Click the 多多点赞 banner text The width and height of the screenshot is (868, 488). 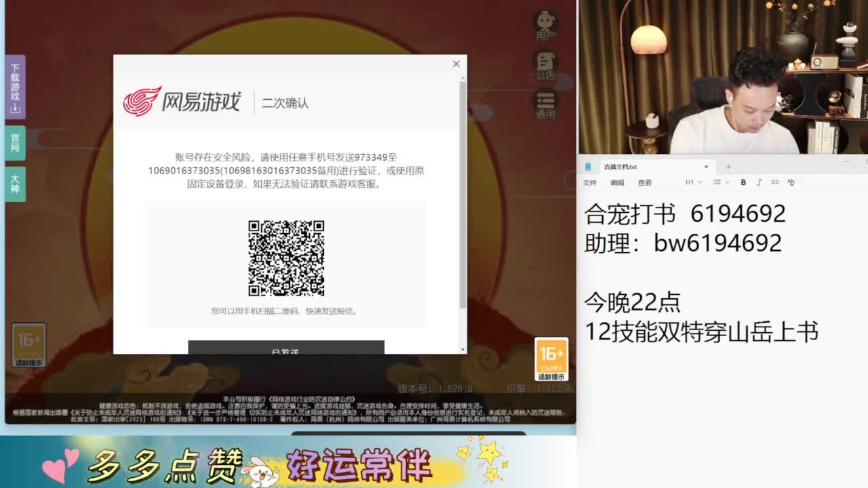pos(164,465)
